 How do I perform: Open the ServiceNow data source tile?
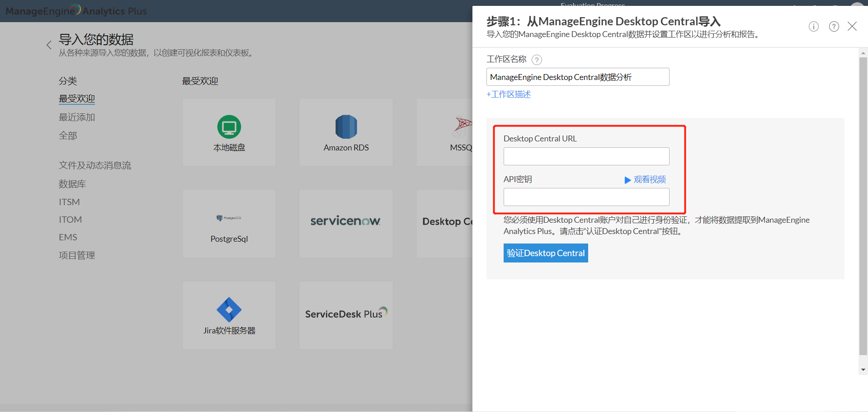[345, 221]
